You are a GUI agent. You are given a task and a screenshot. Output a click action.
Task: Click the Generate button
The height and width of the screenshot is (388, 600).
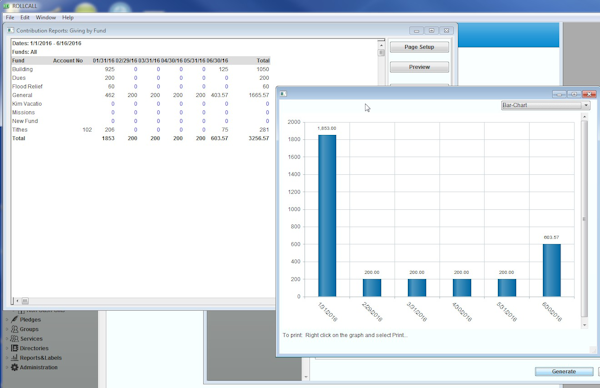pyautogui.click(x=564, y=371)
